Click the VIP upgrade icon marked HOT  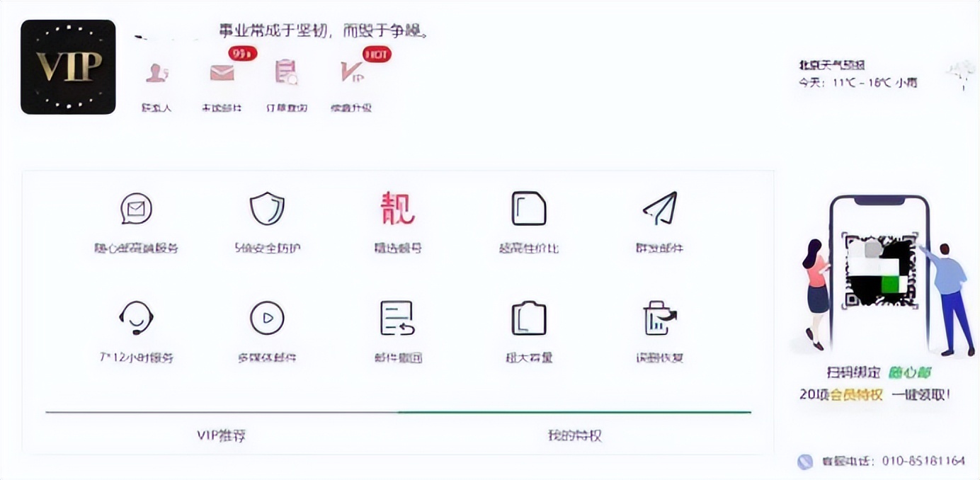click(351, 72)
